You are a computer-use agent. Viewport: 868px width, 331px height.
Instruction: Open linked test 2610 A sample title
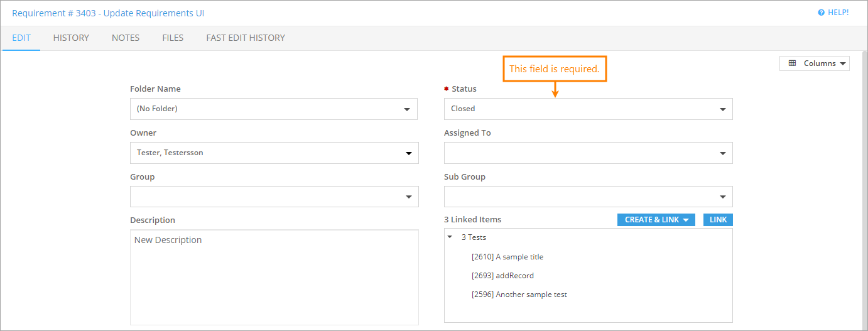(507, 257)
